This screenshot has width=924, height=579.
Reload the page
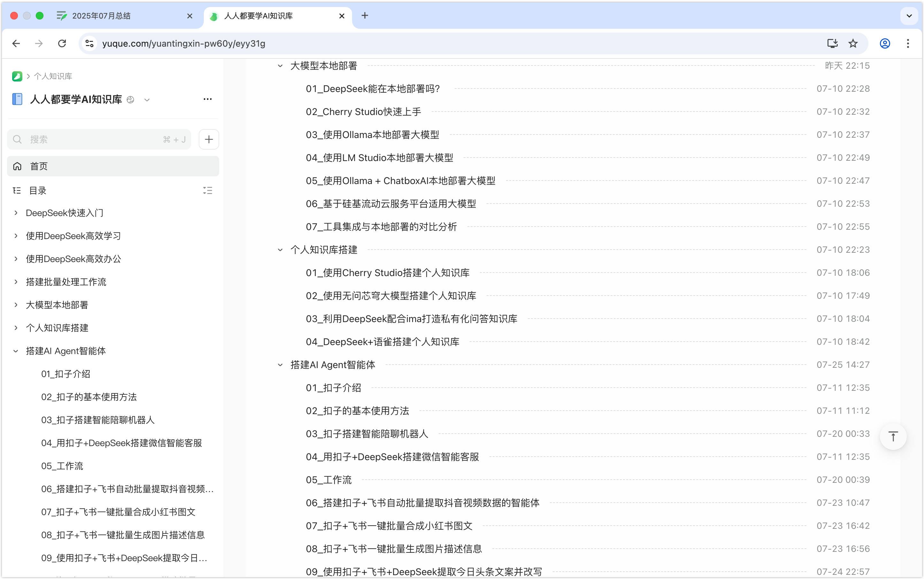pyautogui.click(x=62, y=43)
